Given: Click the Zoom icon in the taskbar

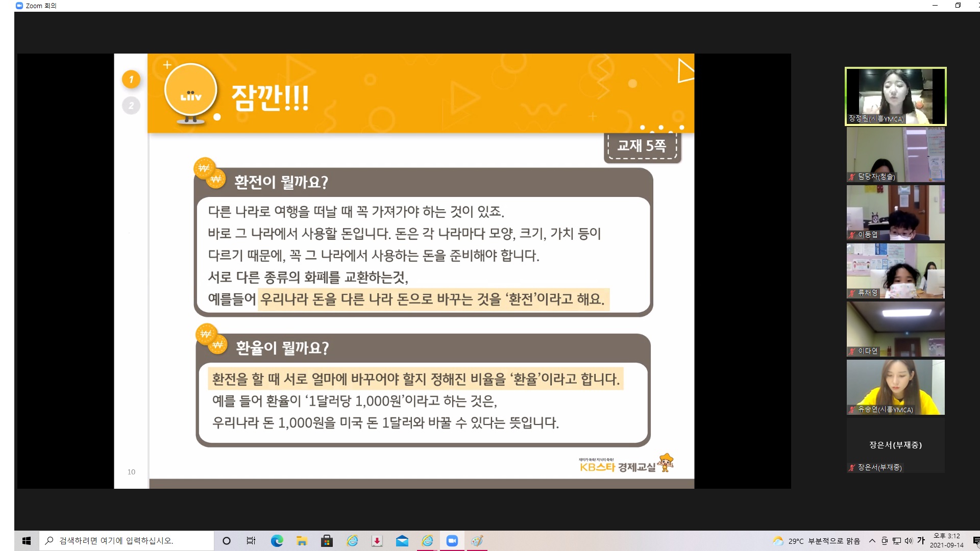Looking at the screenshot, I should tap(452, 541).
